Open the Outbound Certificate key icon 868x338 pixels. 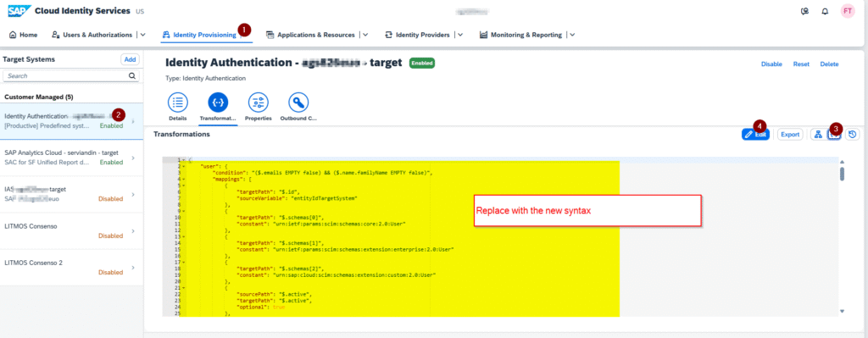(298, 103)
